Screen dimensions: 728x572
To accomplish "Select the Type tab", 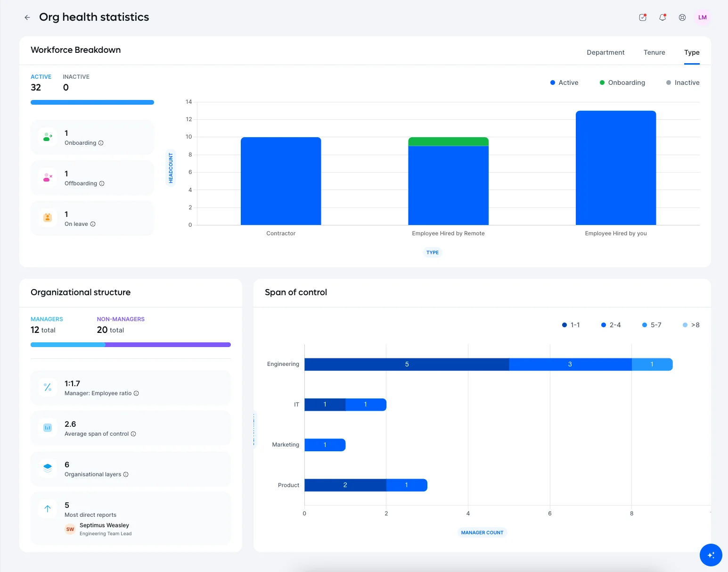I will [x=692, y=52].
